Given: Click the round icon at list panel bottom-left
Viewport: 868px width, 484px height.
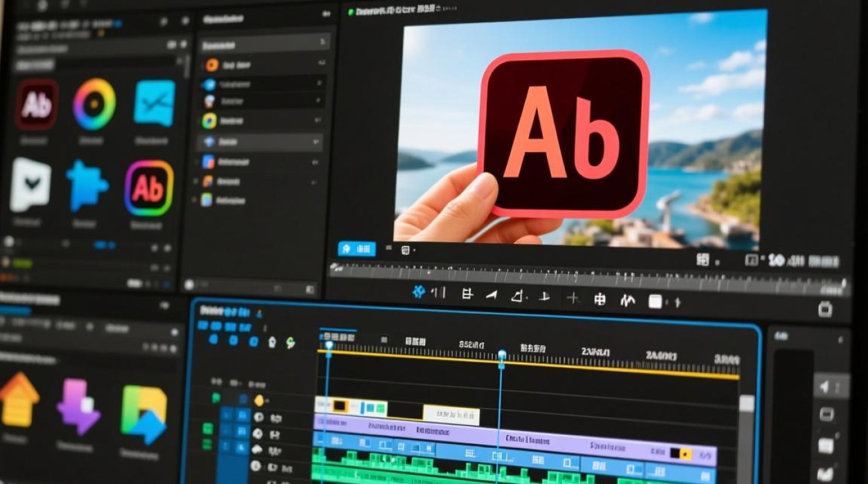Looking at the screenshot, I should pyautogui.click(x=189, y=284).
